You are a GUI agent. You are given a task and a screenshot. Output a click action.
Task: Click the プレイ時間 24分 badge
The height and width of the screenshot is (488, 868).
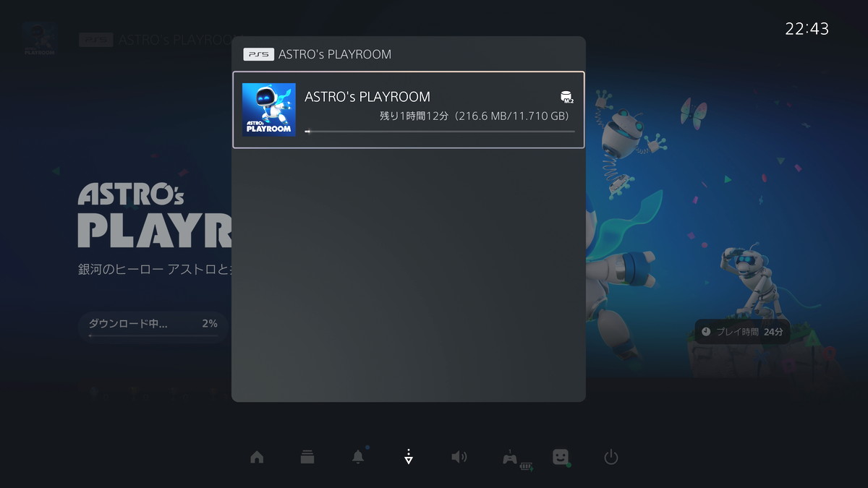tap(742, 332)
